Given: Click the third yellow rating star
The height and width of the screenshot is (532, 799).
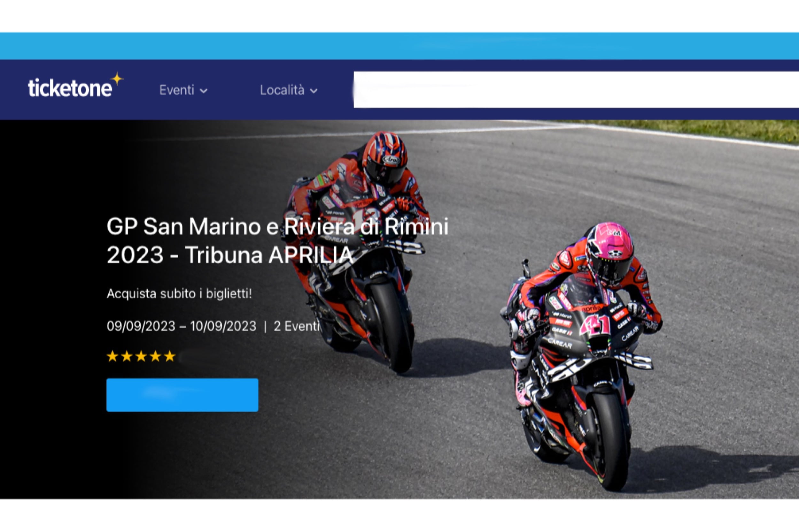Looking at the screenshot, I should pyautogui.click(x=141, y=357).
